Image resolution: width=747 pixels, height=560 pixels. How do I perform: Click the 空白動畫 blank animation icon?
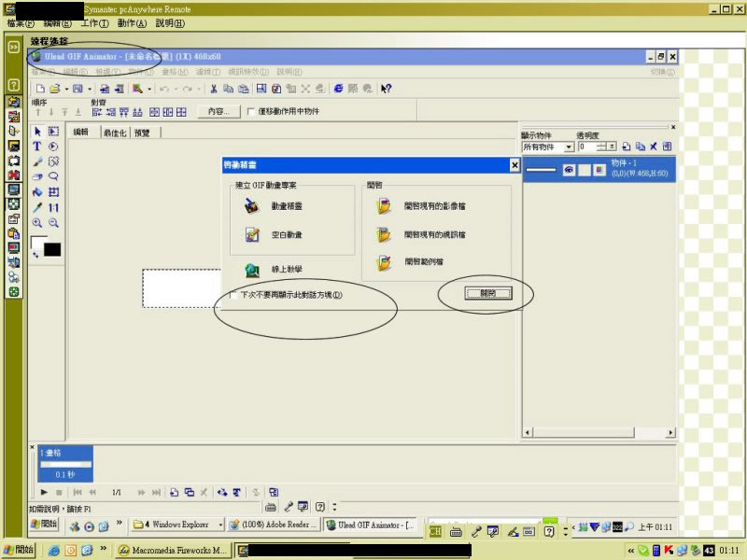[252, 234]
